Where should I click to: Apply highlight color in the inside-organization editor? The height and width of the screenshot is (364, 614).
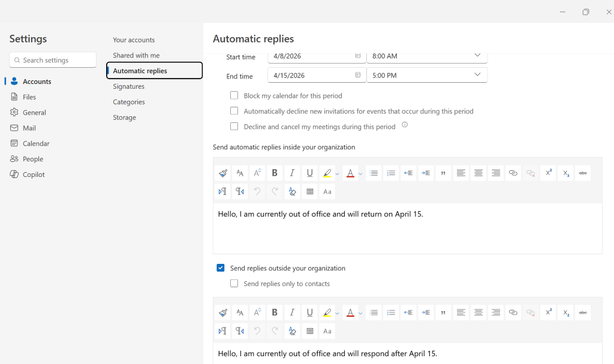pyautogui.click(x=327, y=173)
